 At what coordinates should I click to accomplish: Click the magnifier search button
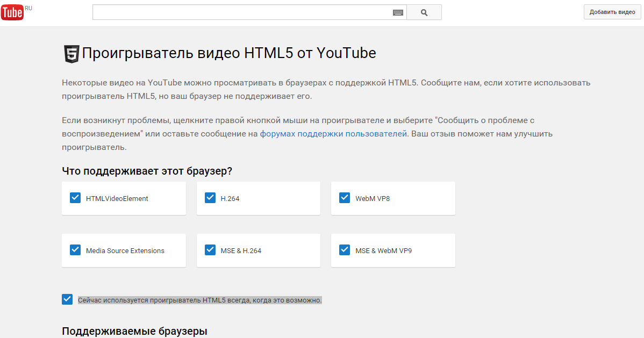(x=424, y=12)
